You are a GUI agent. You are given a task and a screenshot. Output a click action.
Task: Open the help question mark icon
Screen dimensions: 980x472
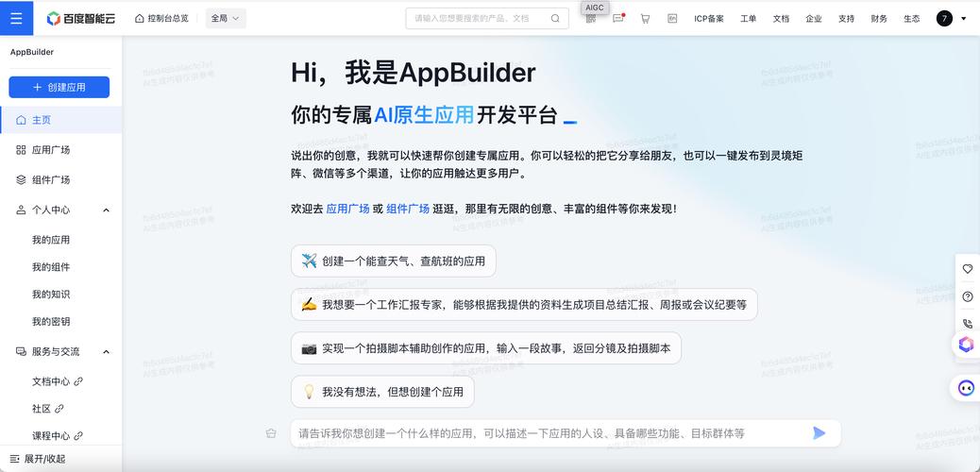(968, 297)
